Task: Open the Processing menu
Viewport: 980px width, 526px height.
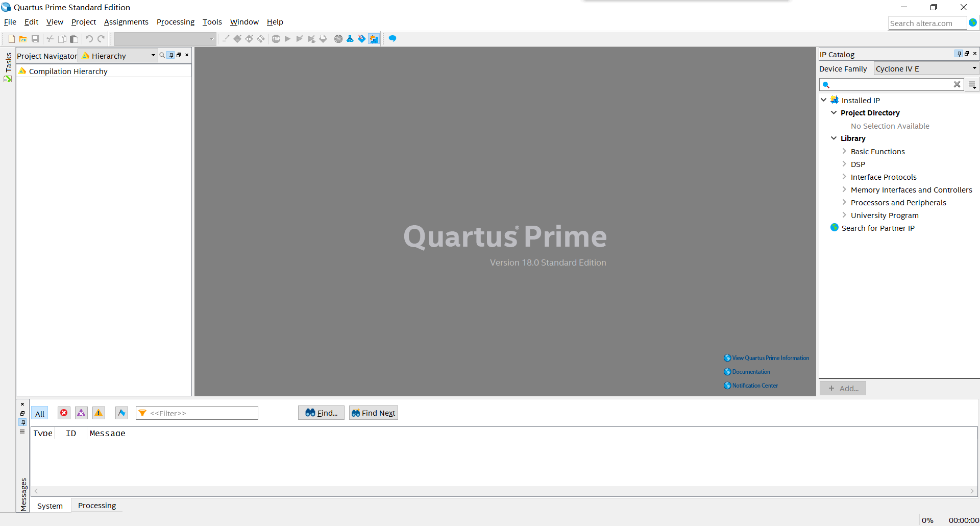Action: pos(175,21)
